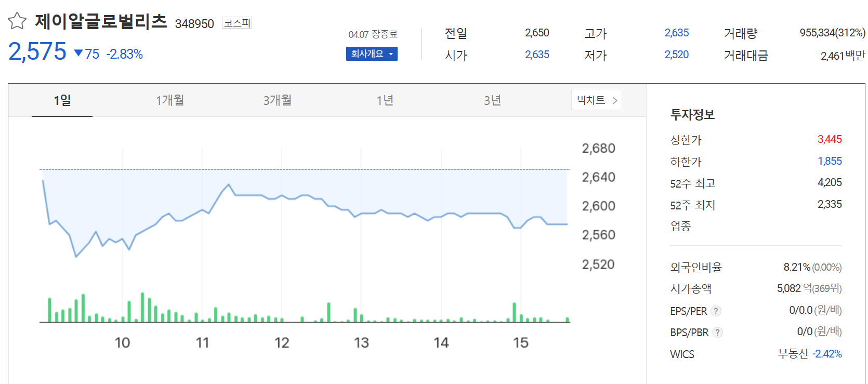Click the 10 hour label on chart axis

122,343
